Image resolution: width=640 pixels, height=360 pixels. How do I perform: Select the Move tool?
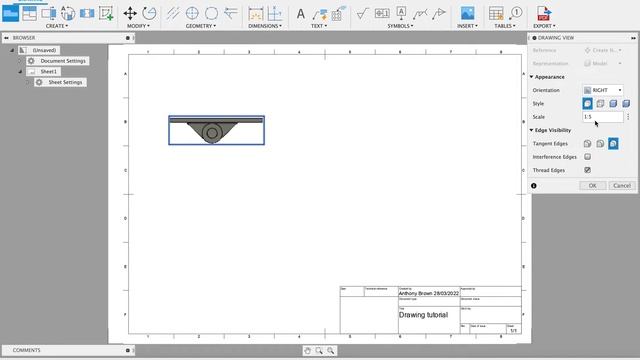click(x=130, y=13)
